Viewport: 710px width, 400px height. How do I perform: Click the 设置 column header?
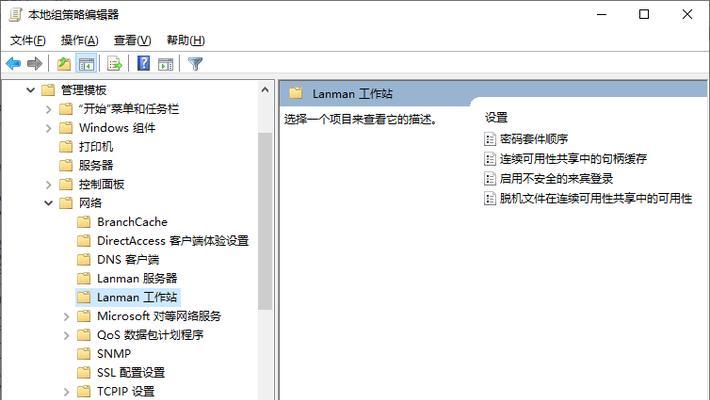(496, 118)
